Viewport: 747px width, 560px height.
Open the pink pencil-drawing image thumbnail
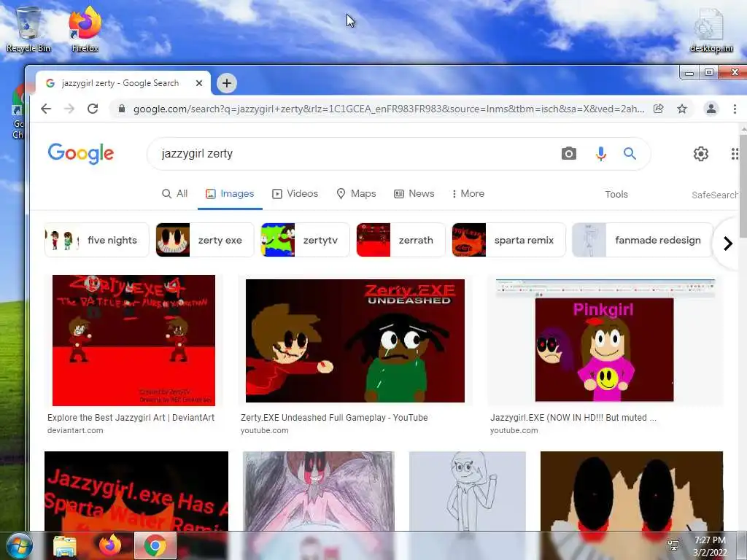click(x=319, y=491)
